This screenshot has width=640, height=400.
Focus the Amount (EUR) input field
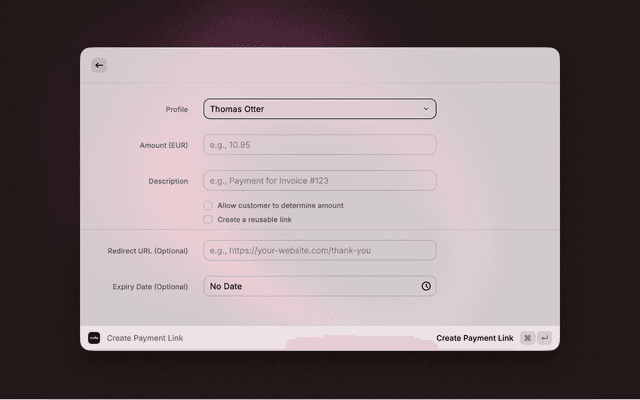319,145
